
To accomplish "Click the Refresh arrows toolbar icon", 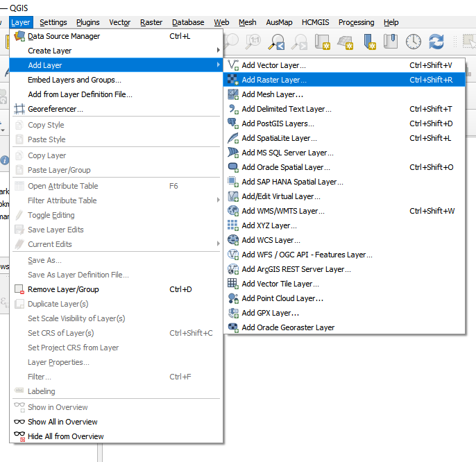I will coord(436,42).
